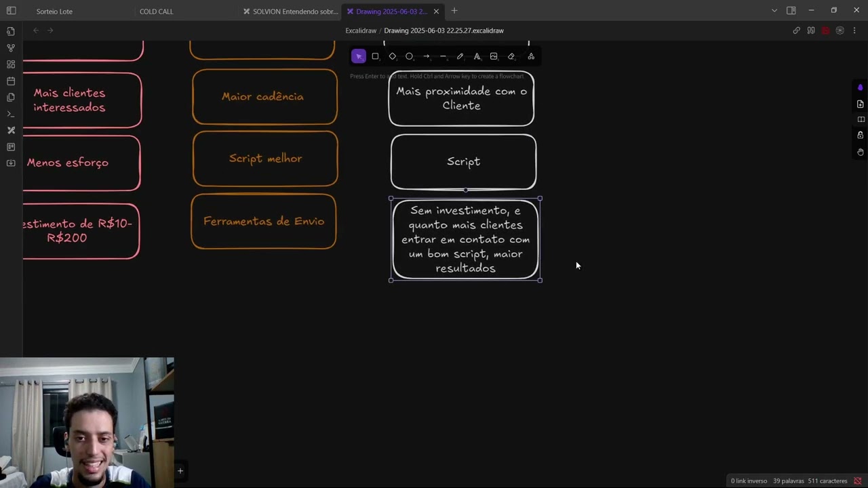Click the 0 link inverso status item

749,481
